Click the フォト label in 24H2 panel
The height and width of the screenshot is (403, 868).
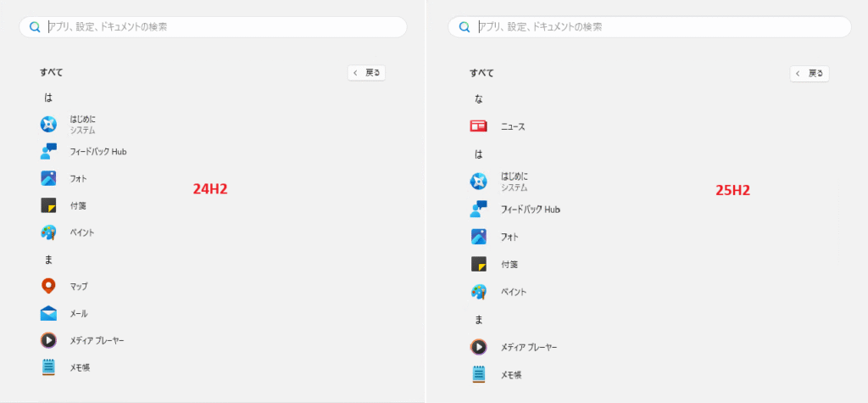78,178
